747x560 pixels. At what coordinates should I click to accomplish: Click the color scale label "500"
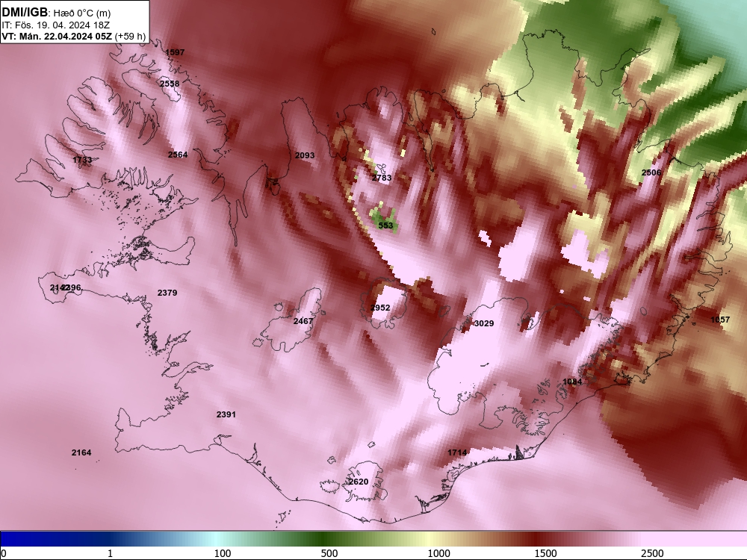pos(329,553)
